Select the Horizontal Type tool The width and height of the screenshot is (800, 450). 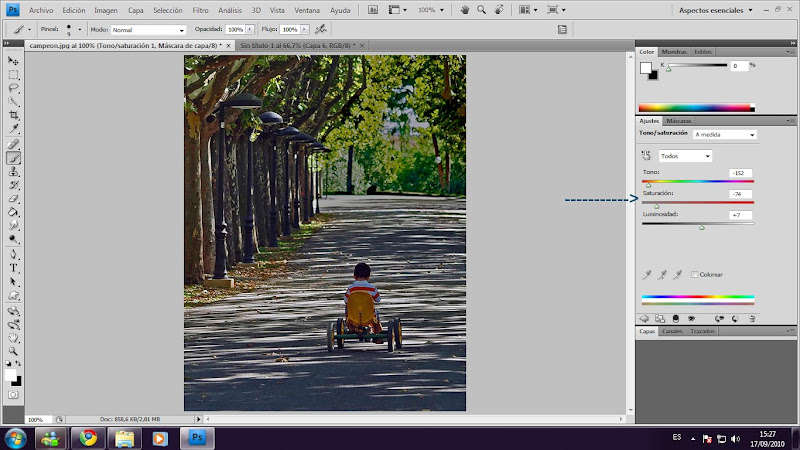[14, 268]
